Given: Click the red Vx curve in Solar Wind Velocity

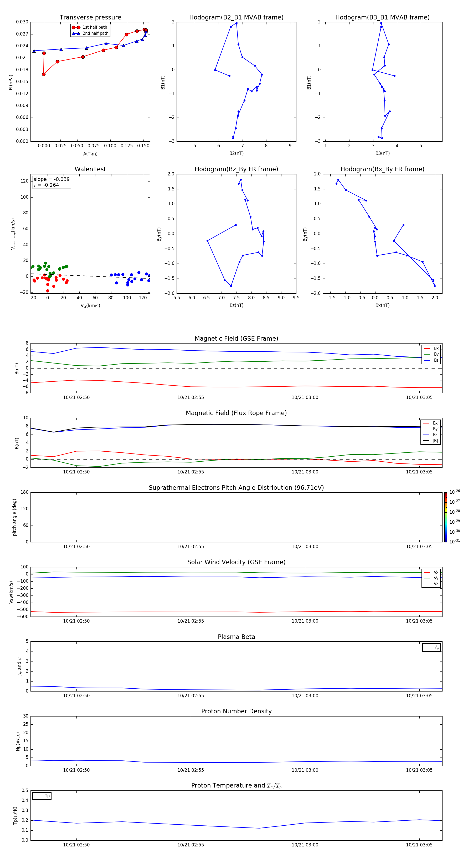Looking at the screenshot, I should click(236, 612).
